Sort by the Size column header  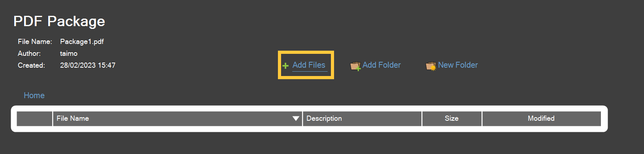[452, 118]
